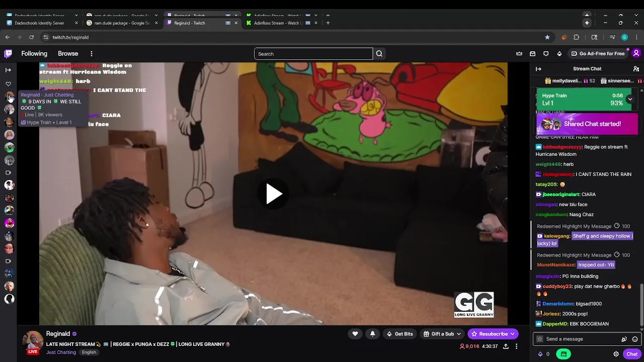Screen dimensions: 644x362
Task: Open Prime Gaming loot crown icon
Action: [x=519, y=54]
